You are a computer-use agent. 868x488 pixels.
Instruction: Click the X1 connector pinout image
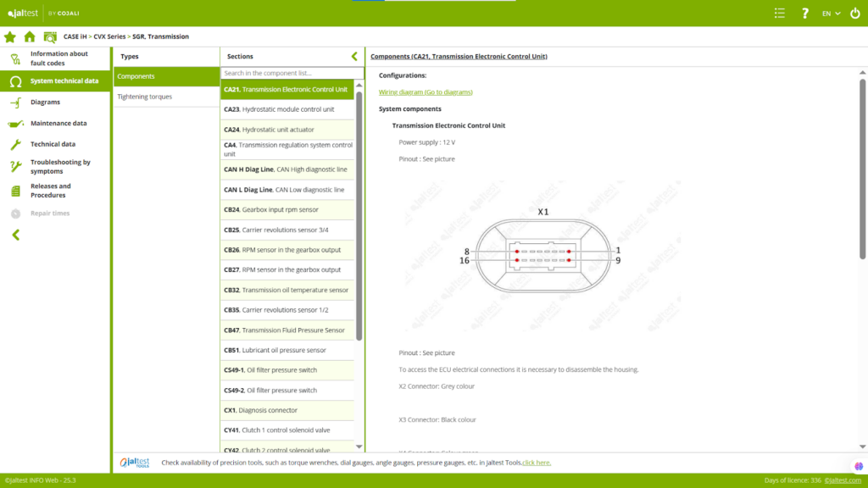pos(542,256)
